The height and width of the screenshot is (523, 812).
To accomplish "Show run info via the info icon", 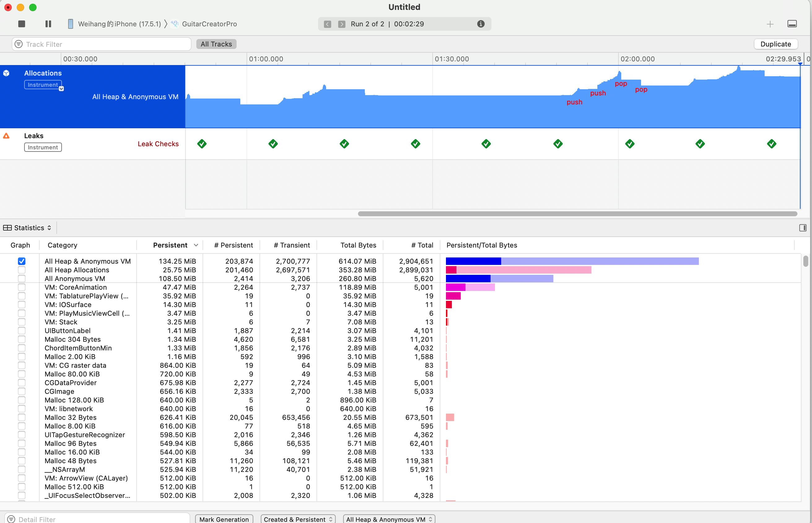I will [481, 24].
